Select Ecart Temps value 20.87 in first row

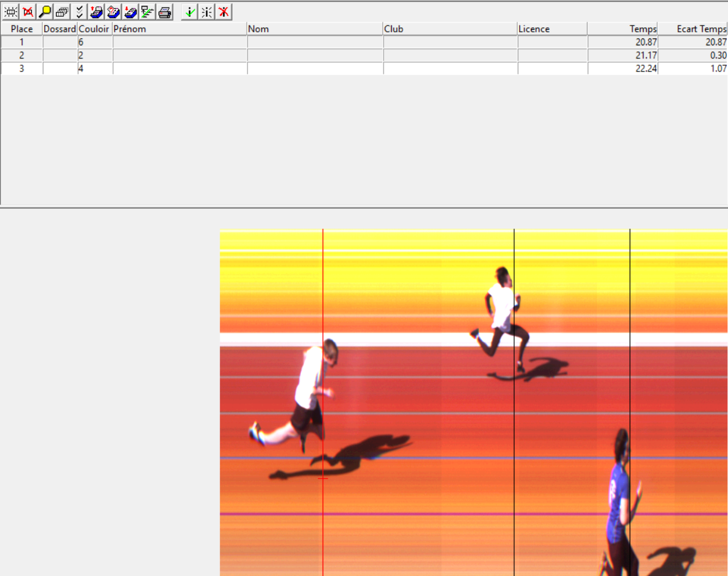tap(693, 42)
